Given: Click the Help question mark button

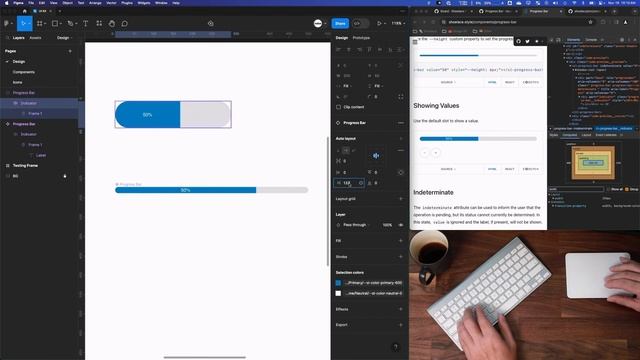Looking at the screenshot, I should [395, 347].
